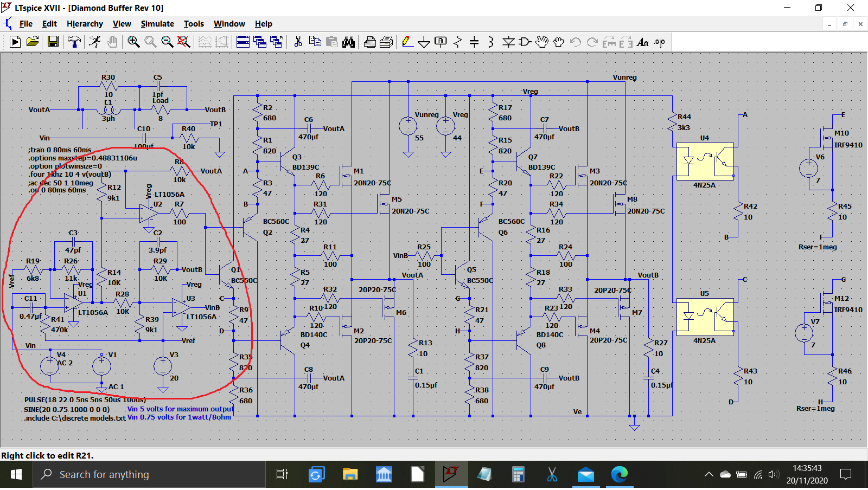Click the Vreg 44 voltage source
Image resolution: width=868 pixels, height=490 pixels.
point(445,126)
